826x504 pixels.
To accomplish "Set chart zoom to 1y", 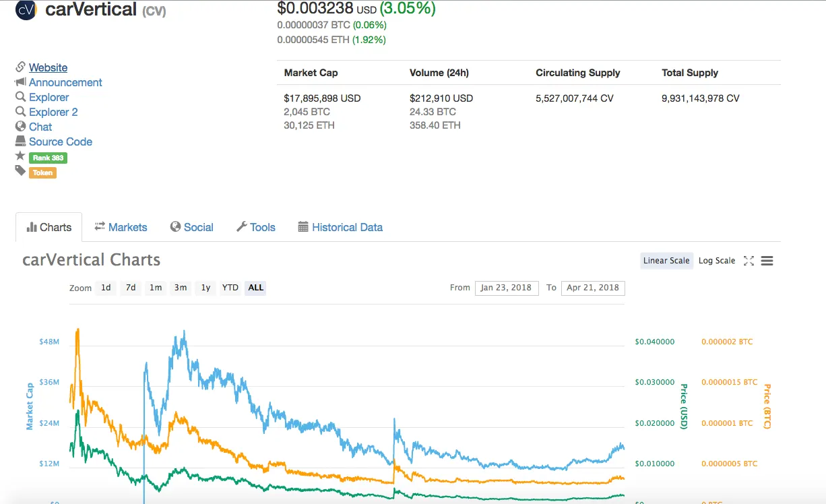I will coord(205,288).
